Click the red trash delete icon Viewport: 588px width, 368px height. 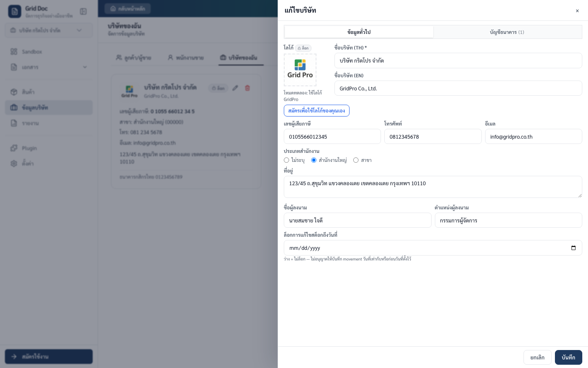[x=247, y=88]
